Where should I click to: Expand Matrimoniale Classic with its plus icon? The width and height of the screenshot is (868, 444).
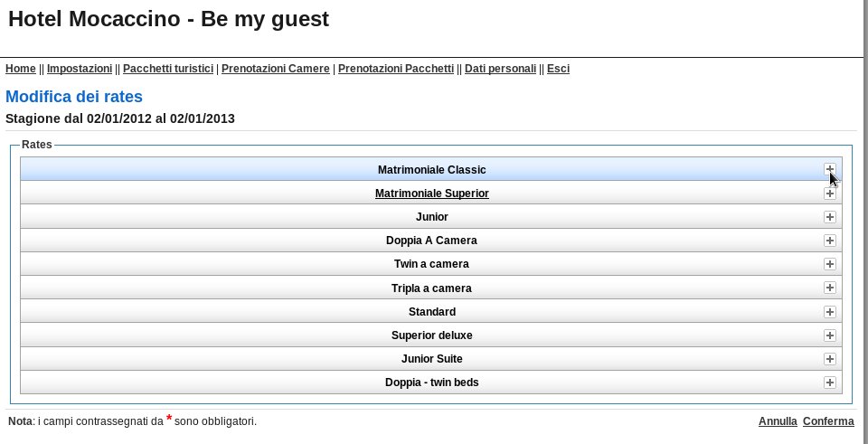[x=829, y=169]
